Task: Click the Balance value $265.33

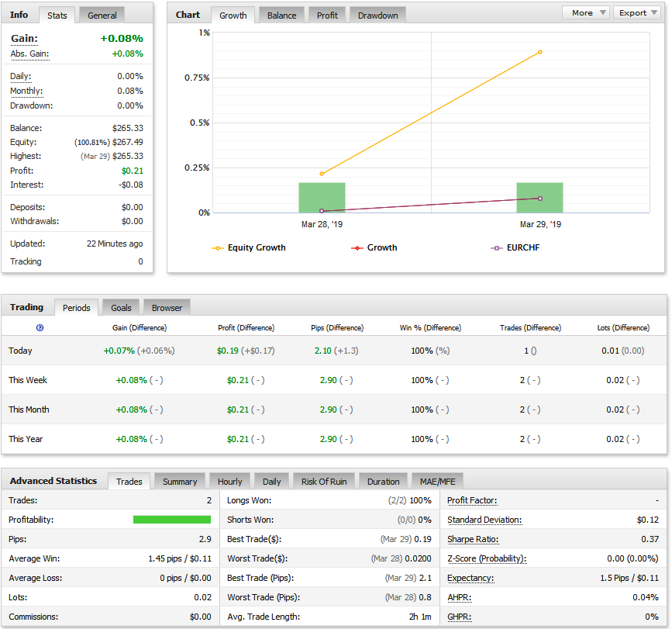Action: (x=128, y=128)
